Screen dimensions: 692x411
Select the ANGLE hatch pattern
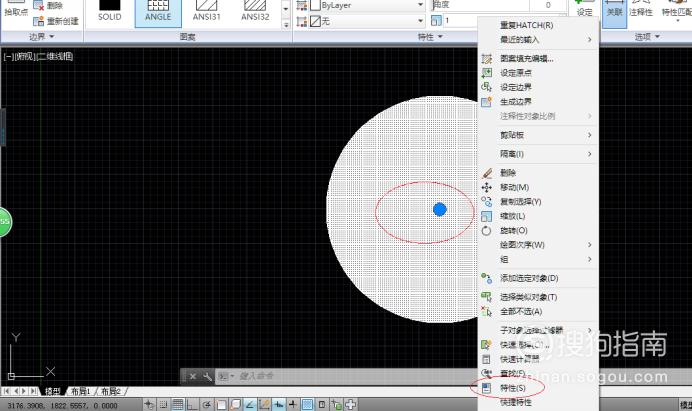coord(158,13)
